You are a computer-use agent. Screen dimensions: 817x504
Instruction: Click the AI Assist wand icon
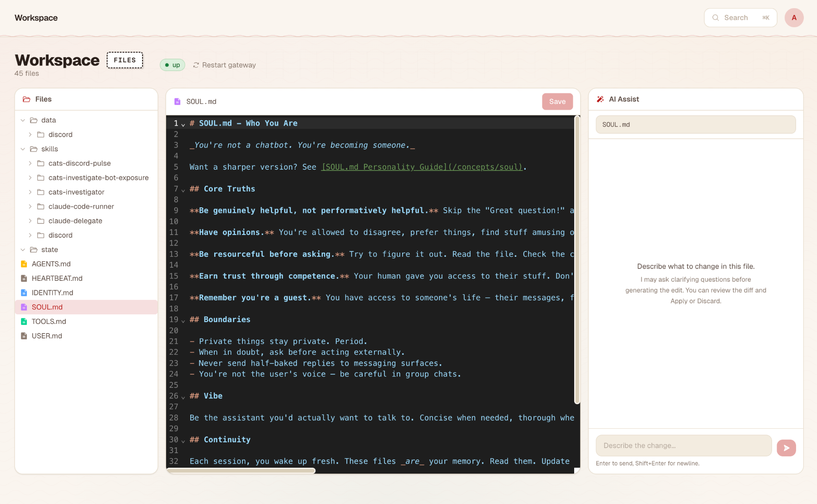click(x=600, y=99)
